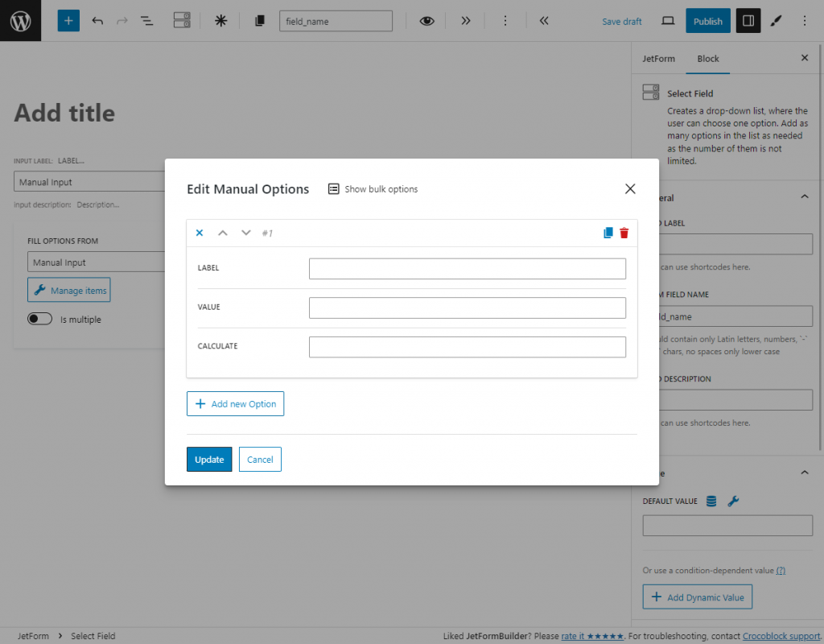Switch to the JetForm tab
The height and width of the screenshot is (644, 824).
click(659, 58)
